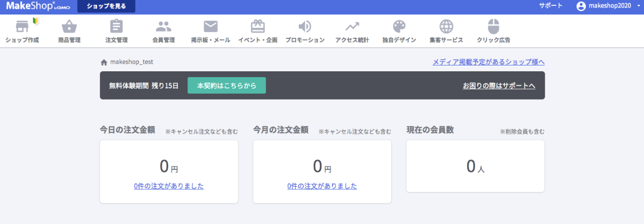644x224 pixels.
Task: Select the 会員管理 people icon
Action: pos(164,27)
